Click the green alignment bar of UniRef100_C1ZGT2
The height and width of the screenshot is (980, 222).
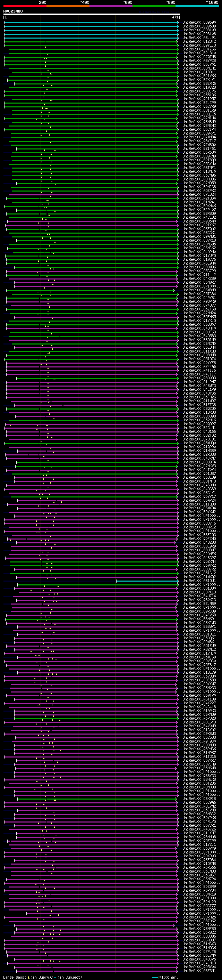coord(91,41)
